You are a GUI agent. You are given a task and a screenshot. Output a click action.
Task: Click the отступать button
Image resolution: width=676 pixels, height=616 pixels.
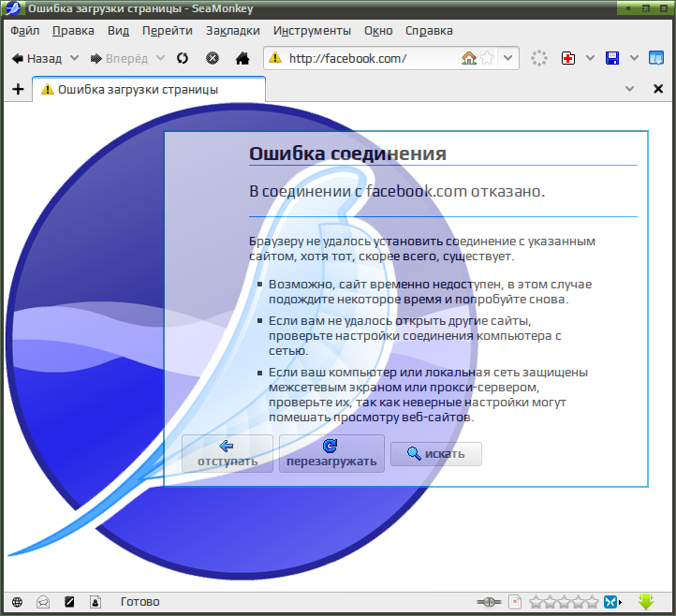[x=228, y=453]
